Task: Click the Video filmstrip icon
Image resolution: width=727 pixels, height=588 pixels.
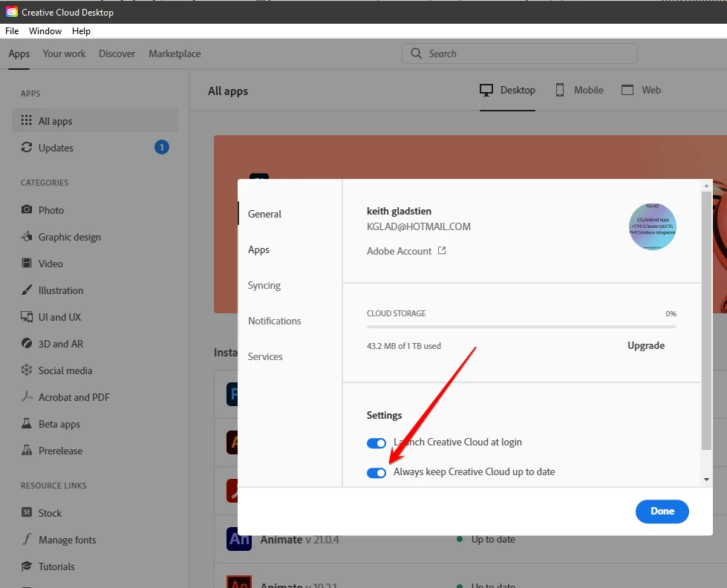Action: point(27,264)
